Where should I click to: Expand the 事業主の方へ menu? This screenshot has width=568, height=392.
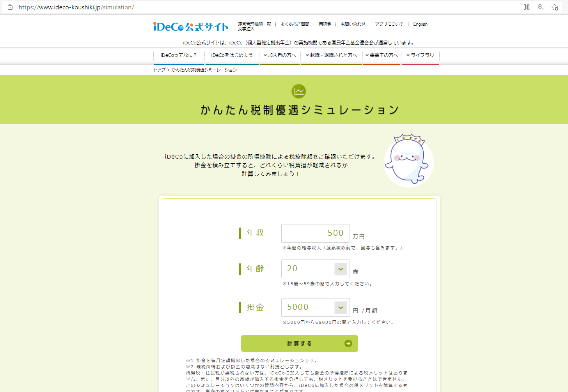pos(382,55)
